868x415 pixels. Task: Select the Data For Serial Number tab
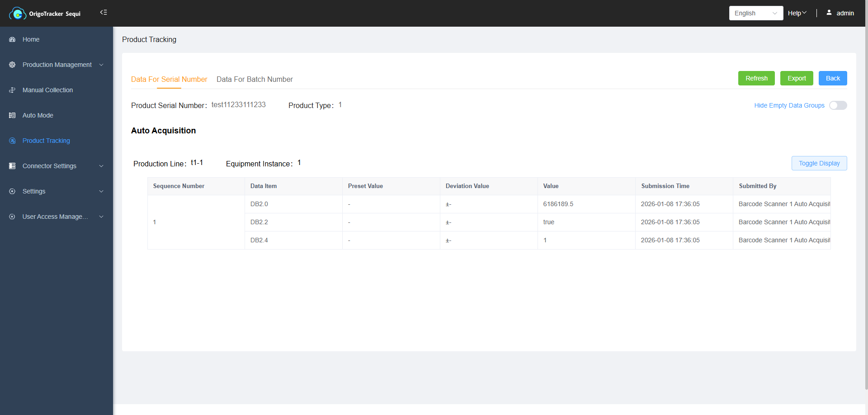point(169,80)
